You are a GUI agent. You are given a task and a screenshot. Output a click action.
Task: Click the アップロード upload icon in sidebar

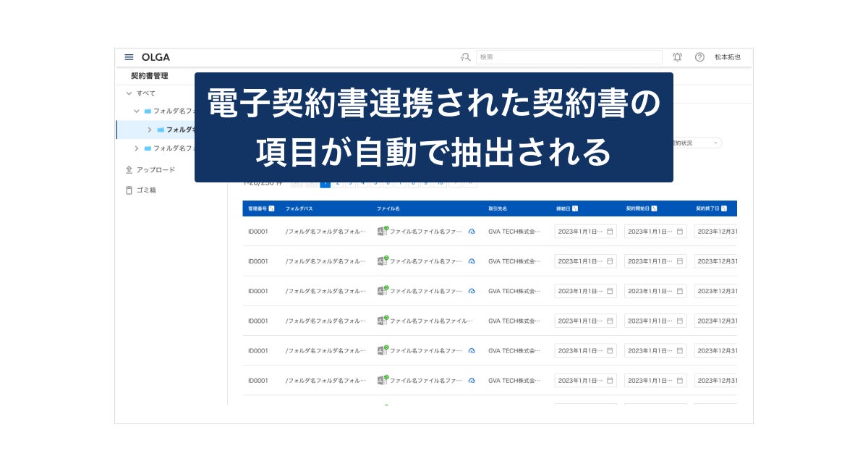click(129, 170)
